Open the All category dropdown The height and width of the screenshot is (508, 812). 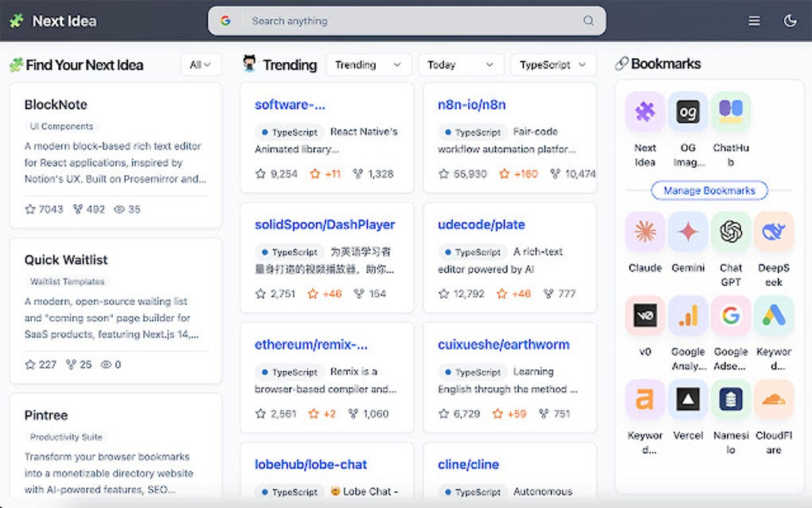point(201,64)
